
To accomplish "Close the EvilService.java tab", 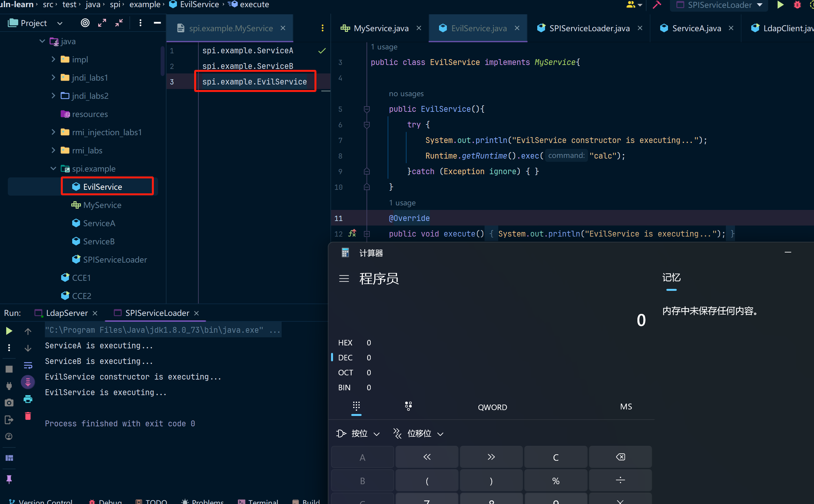I will 517,28.
